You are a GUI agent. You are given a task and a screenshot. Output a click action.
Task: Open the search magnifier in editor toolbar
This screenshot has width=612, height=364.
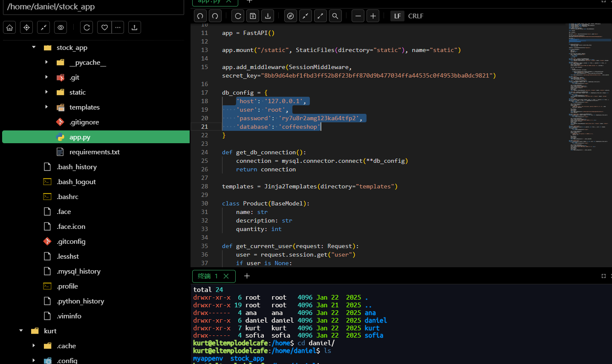[x=335, y=16]
